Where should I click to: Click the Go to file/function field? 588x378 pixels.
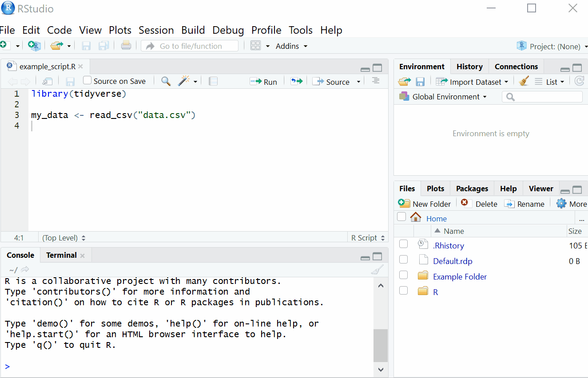(x=191, y=46)
